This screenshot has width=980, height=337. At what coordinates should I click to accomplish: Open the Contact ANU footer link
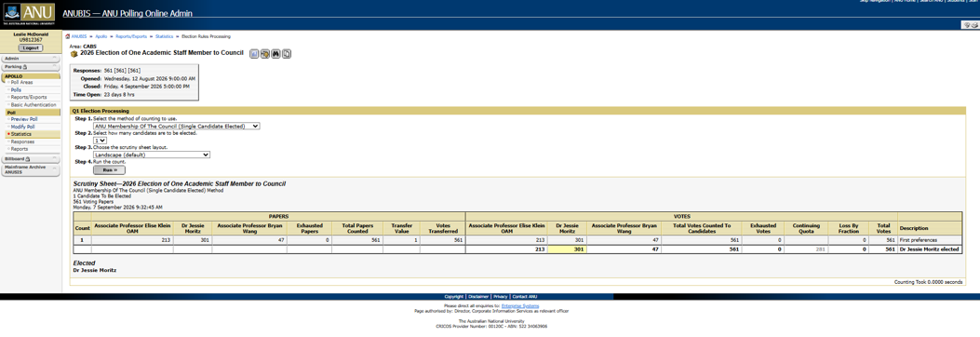coord(524,296)
